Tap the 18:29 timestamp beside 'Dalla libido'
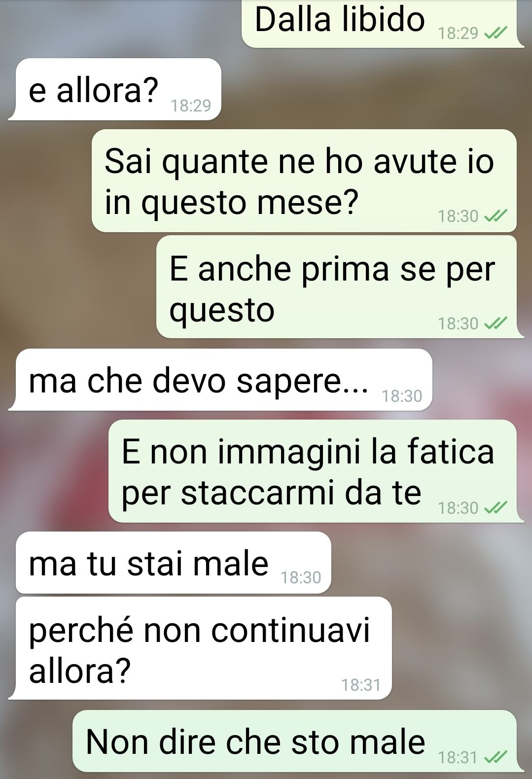The image size is (532, 779). pyautogui.click(x=458, y=34)
